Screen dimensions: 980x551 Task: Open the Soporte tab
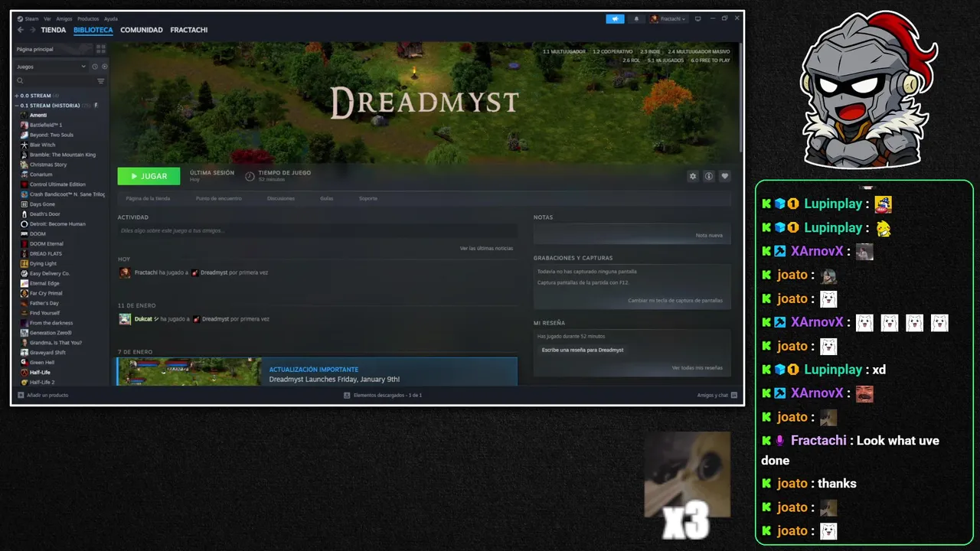pyautogui.click(x=368, y=198)
